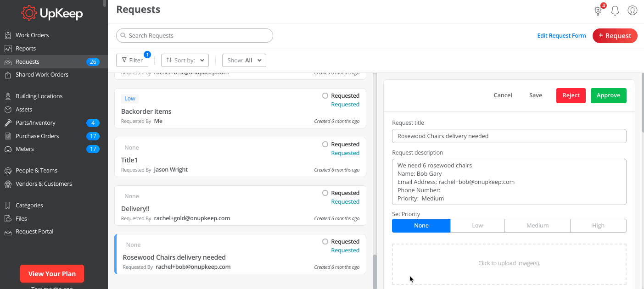Open the user profile icon

pos(633,10)
